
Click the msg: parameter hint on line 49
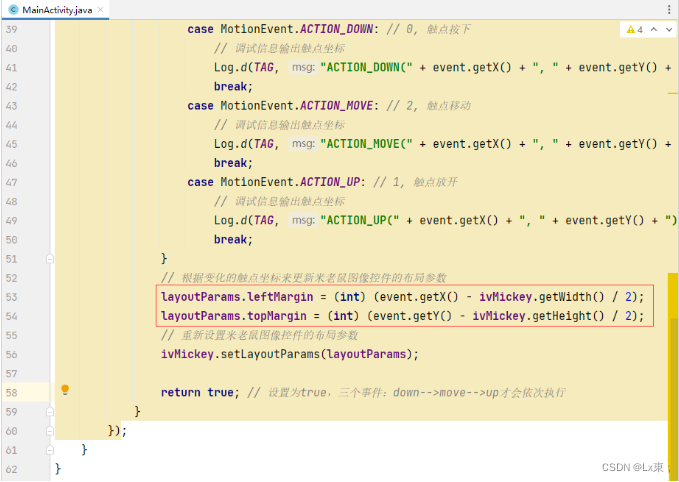[x=303, y=220]
